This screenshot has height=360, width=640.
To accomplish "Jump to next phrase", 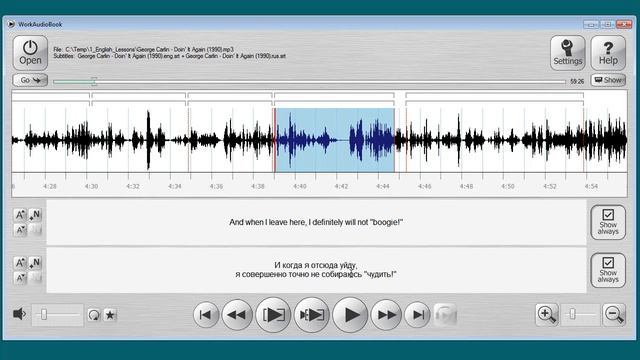I will (417, 315).
